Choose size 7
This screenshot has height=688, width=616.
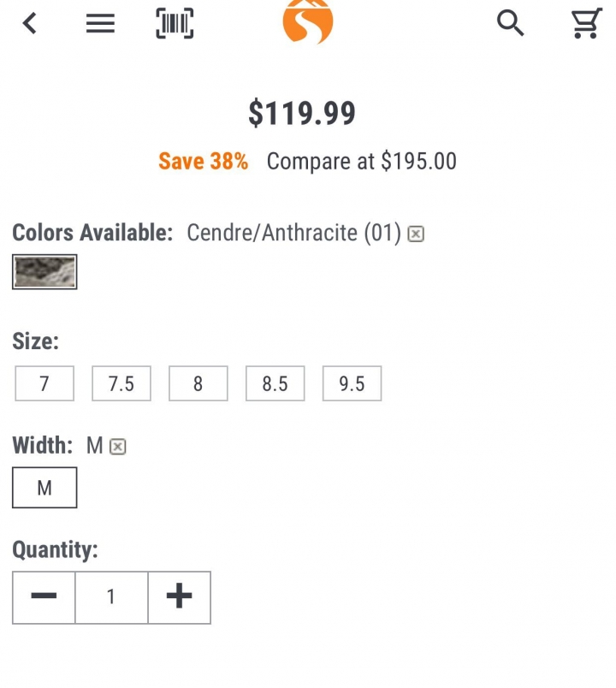pos(44,383)
